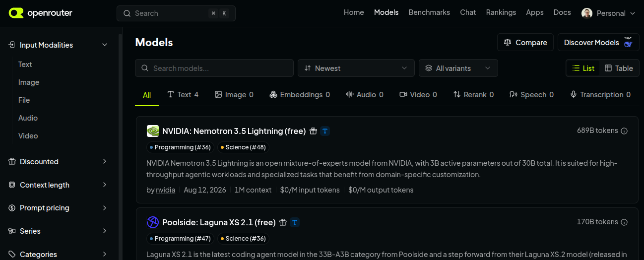The image size is (644, 260).
Task: Select the Transcription 0 tab
Action: tap(600, 95)
